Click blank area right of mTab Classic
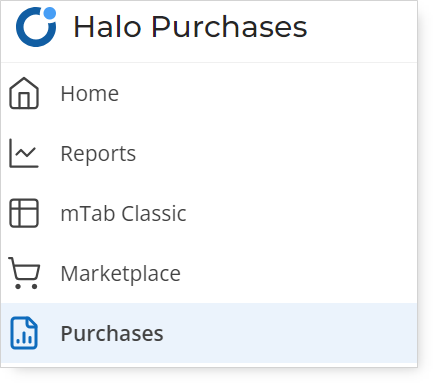The image size is (433, 383). click(x=300, y=213)
